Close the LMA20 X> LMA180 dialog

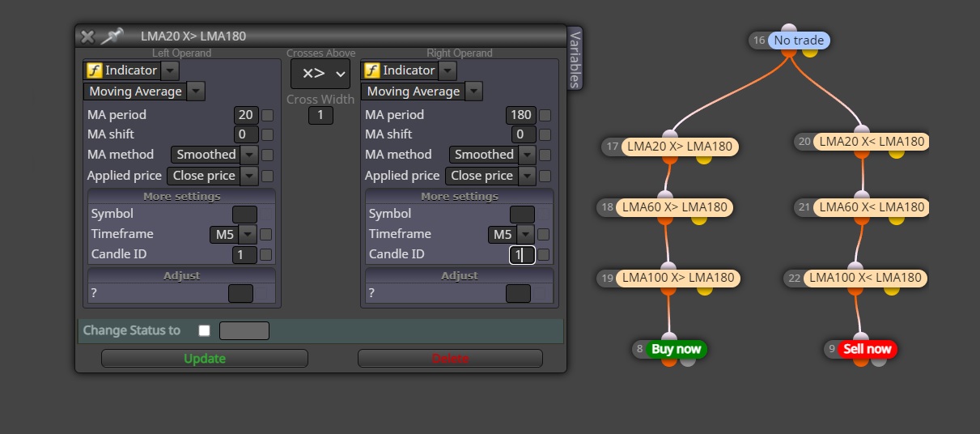(87, 36)
